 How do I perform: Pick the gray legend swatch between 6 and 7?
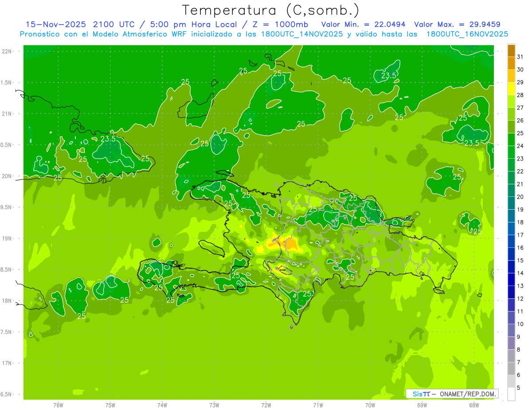pyautogui.click(x=511, y=368)
